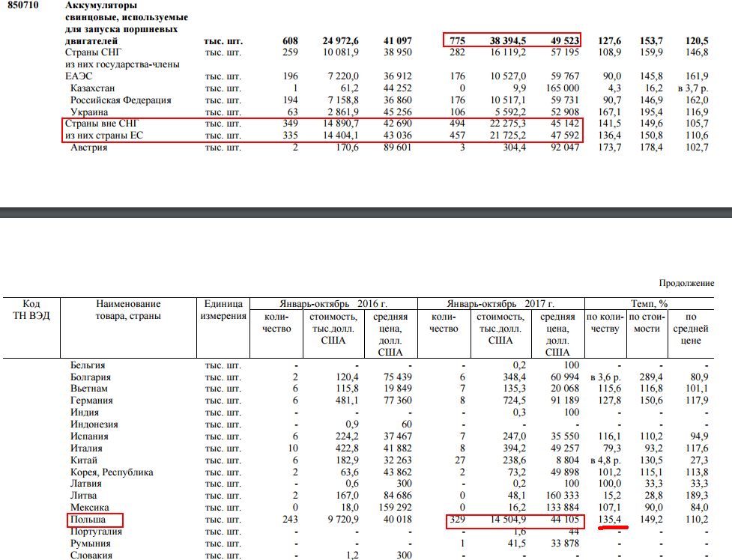Click the Словакия row label
This screenshot has width=732, height=560.
point(91,556)
